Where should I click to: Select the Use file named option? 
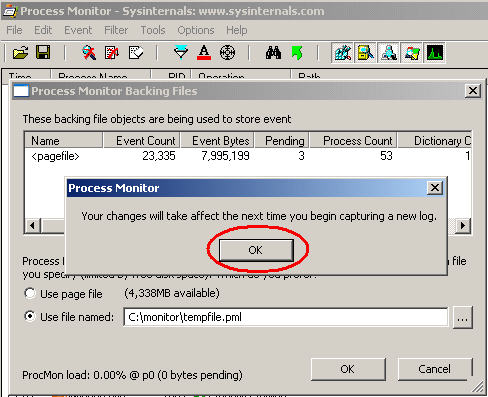click(x=69, y=316)
